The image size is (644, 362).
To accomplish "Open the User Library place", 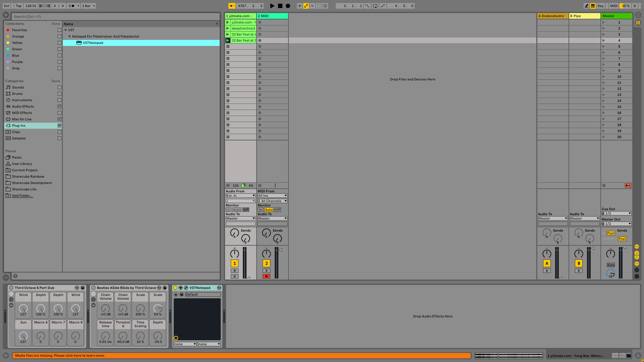I will pos(22,164).
